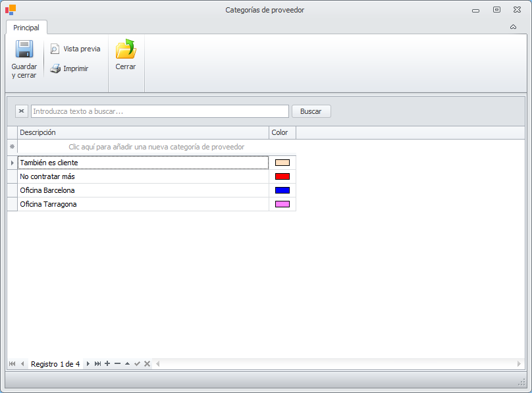Go to the last record in the navigator
532x393 pixels.
(x=97, y=364)
